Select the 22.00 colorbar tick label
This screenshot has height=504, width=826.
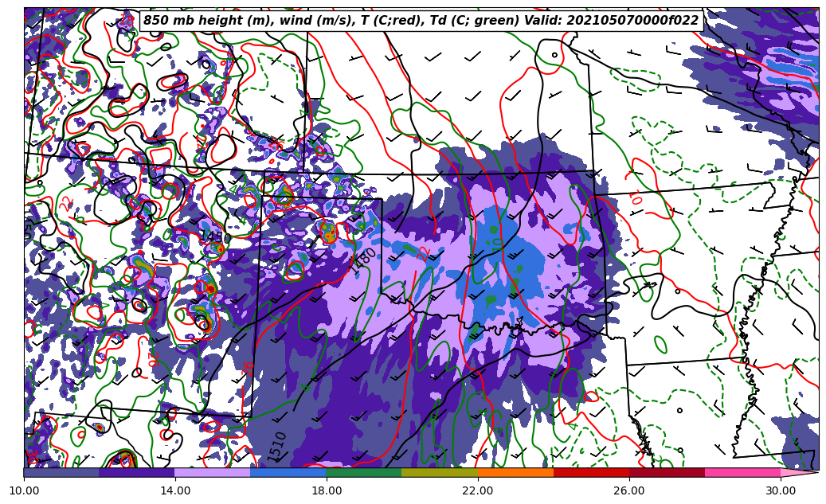478,490
